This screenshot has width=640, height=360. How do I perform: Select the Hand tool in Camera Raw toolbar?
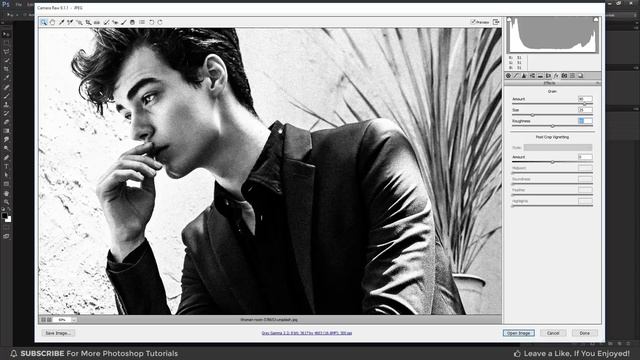[52, 22]
